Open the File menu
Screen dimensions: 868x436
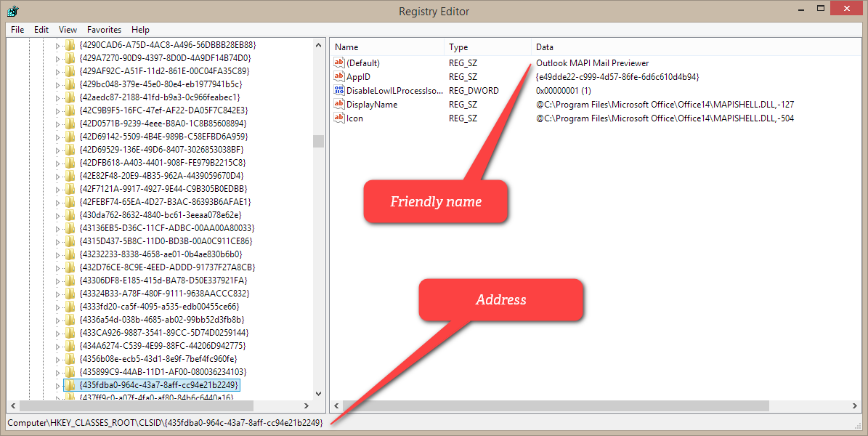tap(17, 30)
